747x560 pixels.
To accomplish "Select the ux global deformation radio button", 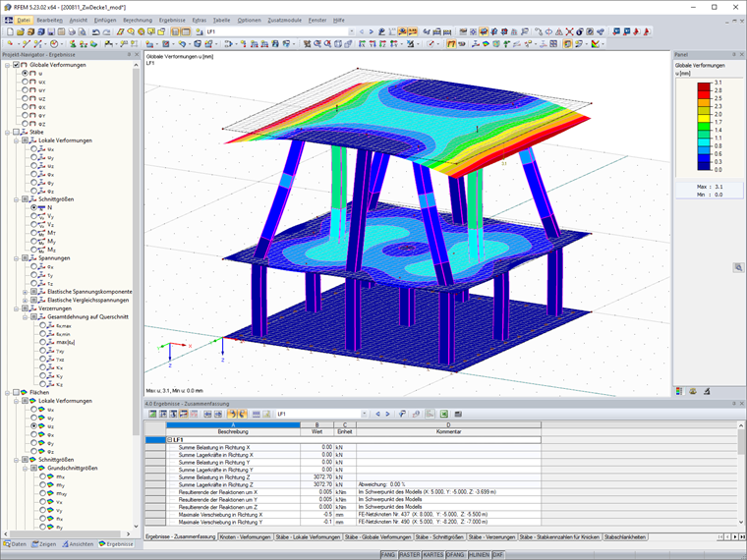I will (25, 82).
